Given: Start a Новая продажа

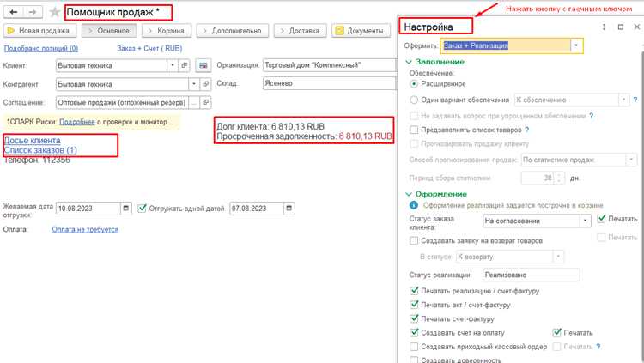Looking at the screenshot, I should tap(39, 31).
